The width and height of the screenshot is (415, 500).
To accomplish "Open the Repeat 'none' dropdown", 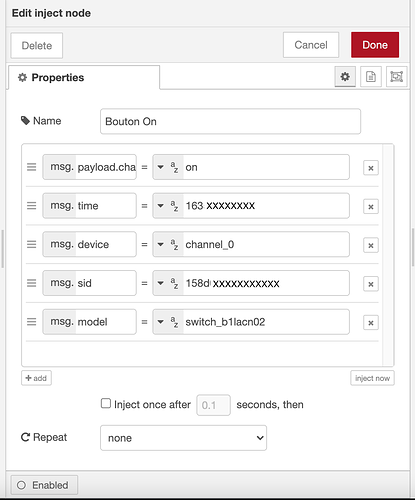I will [183, 438].
